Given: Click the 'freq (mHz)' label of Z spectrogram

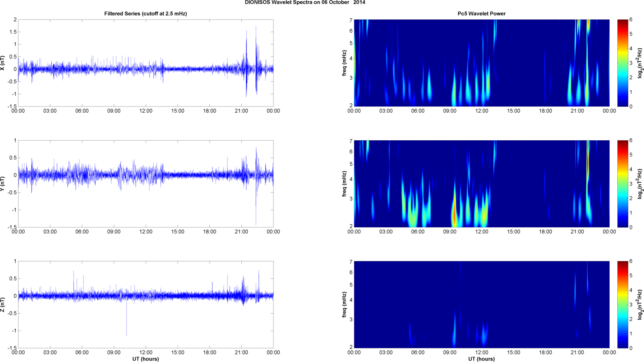Looking at the screenshot, I should (345, 305).
